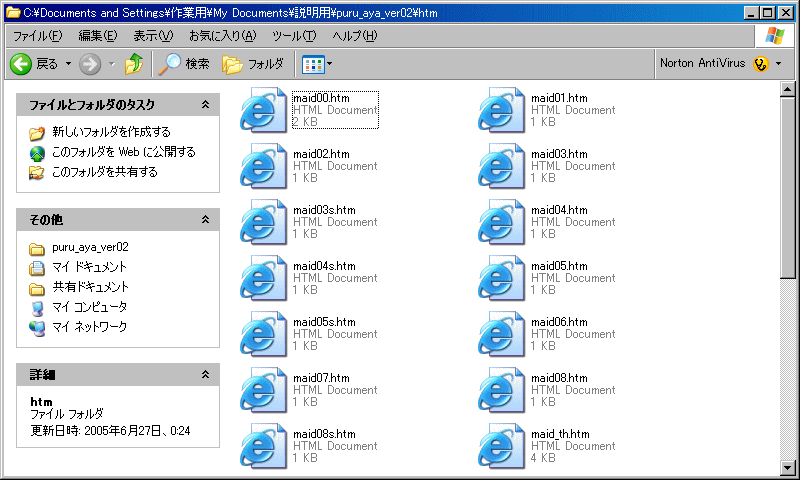Click the Forward arrow button

point(90,64)
